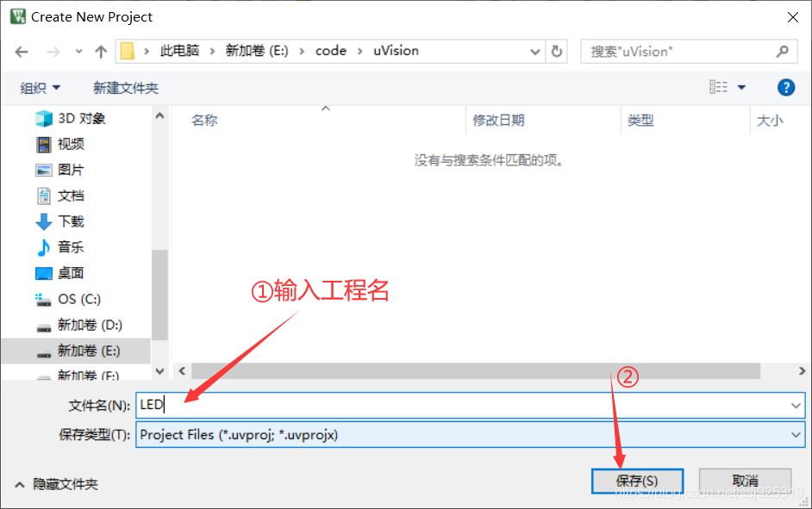812x509 pixels.
Task: Collapse folders with 隐藏文件夹
Action: click(x=56, y=485)
